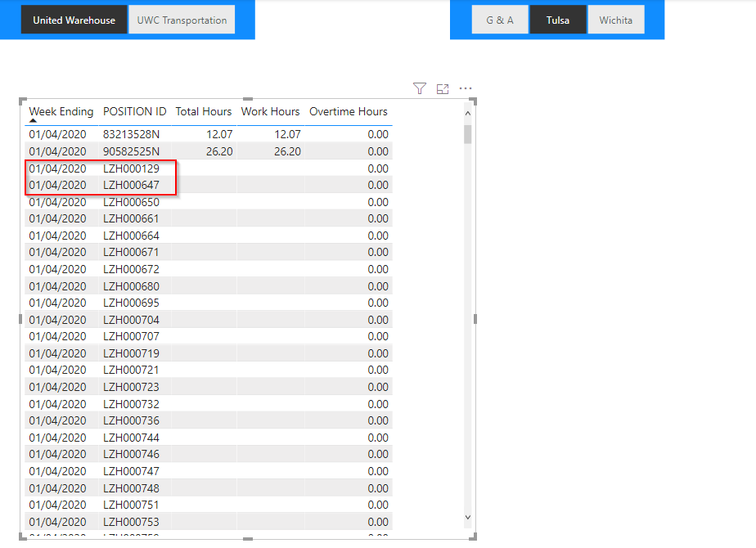Click the scrollbar up arrow
The height and width of the screenshot is (548, 756).
click(x=468, y=113)
